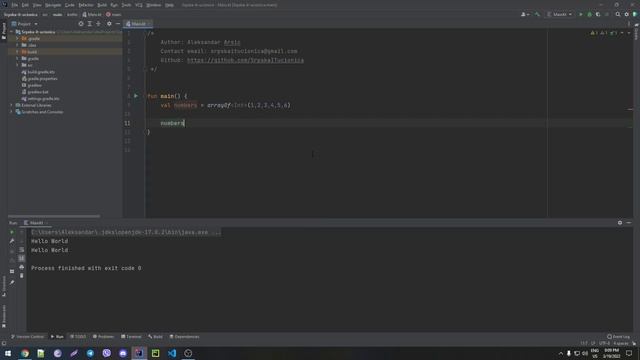Collapse the project root node
640x360 pixels.
11,32
